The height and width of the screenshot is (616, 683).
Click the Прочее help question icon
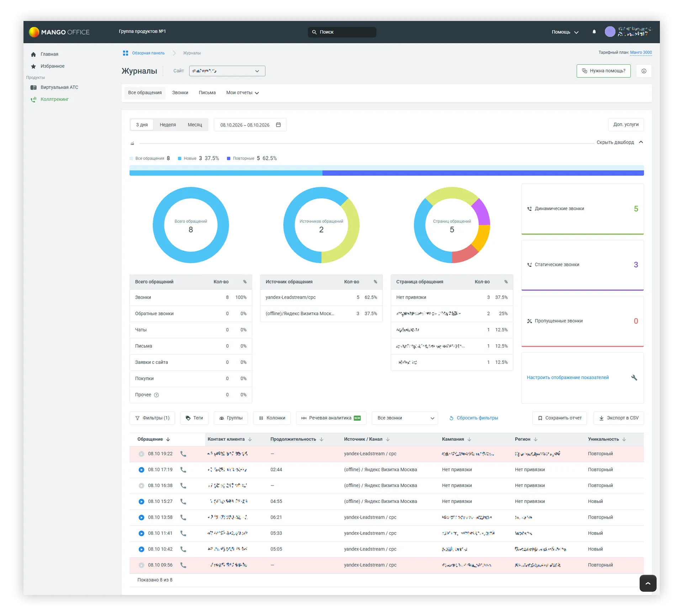pos(156,395)
